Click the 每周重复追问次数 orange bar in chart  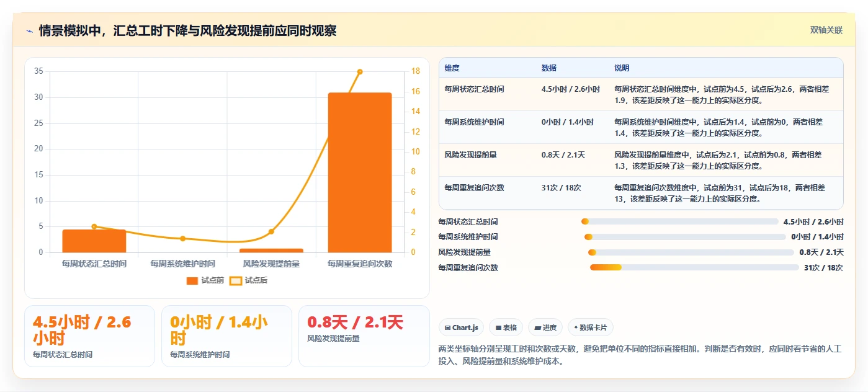point(360,172)
